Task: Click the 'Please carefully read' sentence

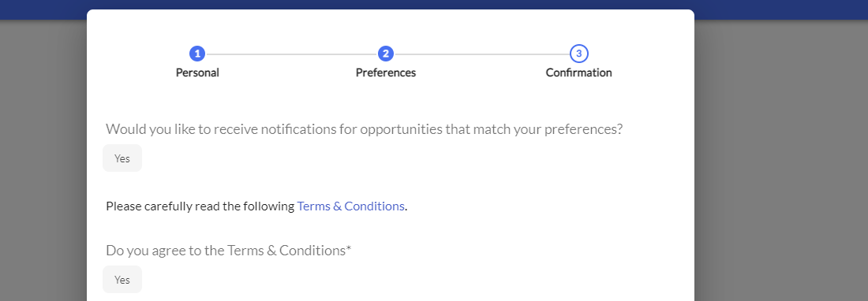Action: click(x=257, y=206)
